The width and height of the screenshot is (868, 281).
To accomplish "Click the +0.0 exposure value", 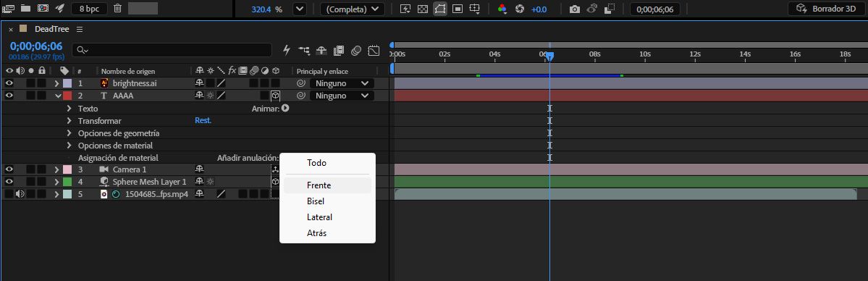I will tap(539, 9).
